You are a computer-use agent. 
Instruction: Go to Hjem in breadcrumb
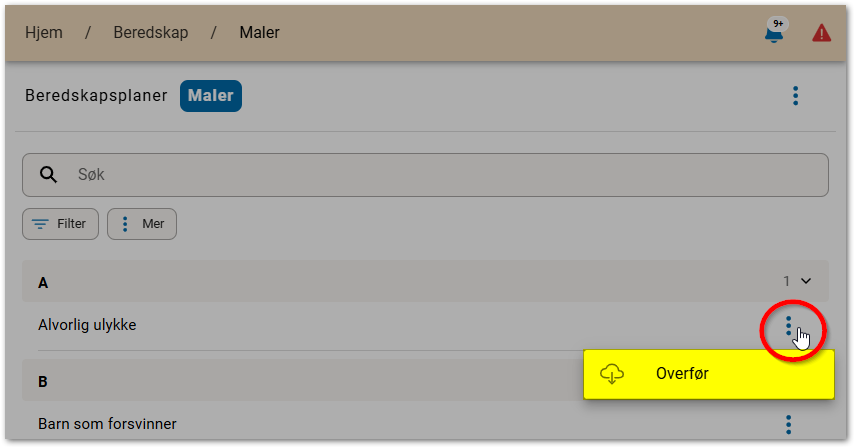pyautogui.click(x=43, y=33)
